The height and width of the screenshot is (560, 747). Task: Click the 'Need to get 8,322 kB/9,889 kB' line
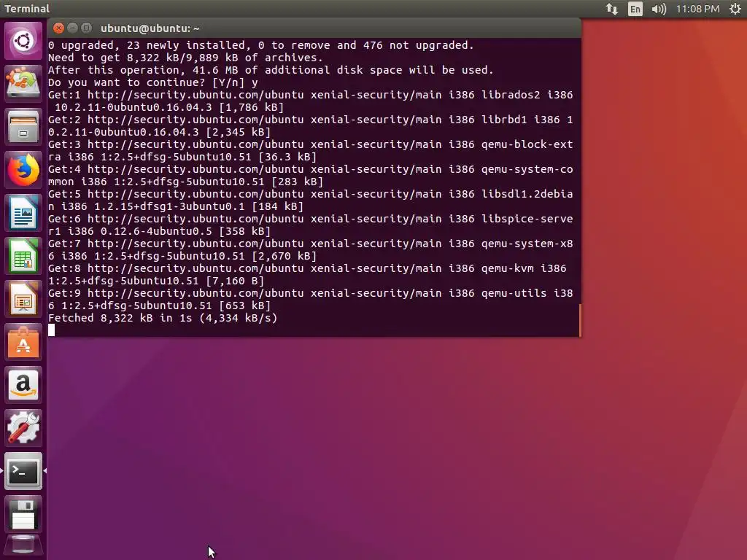pos(185,58)
